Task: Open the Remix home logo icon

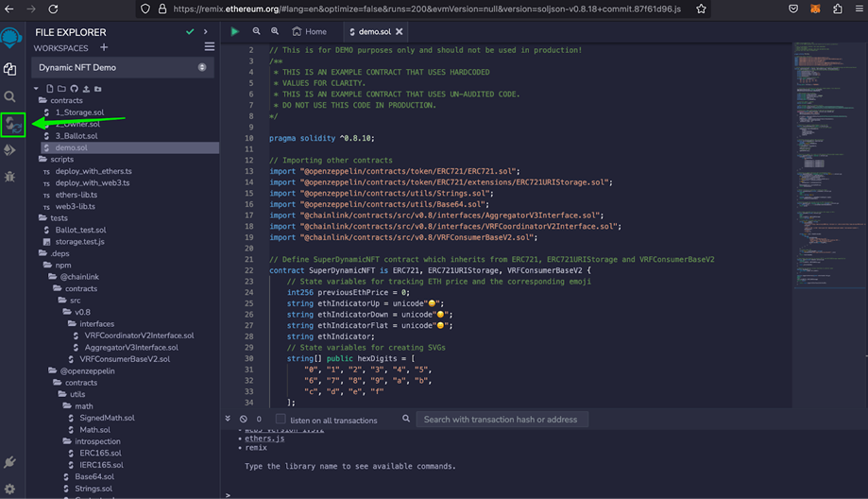Action: tap(11, 38)
